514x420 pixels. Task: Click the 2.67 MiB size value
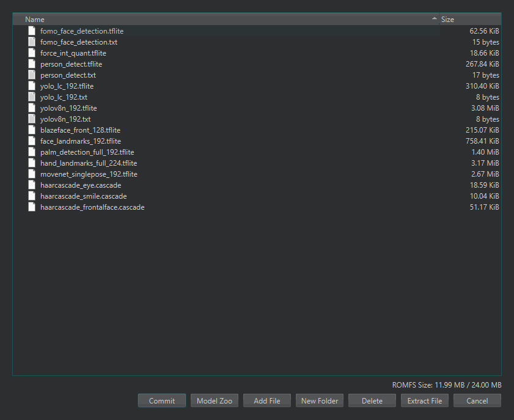(x=485, y=174)
